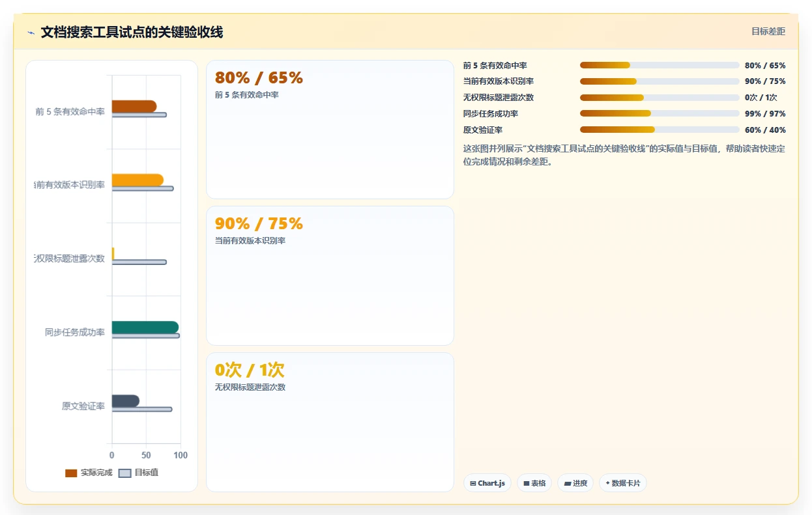
Task: Click the chart axis label 原文验证率
Action: pyautogui.click(x=83, y=406)
